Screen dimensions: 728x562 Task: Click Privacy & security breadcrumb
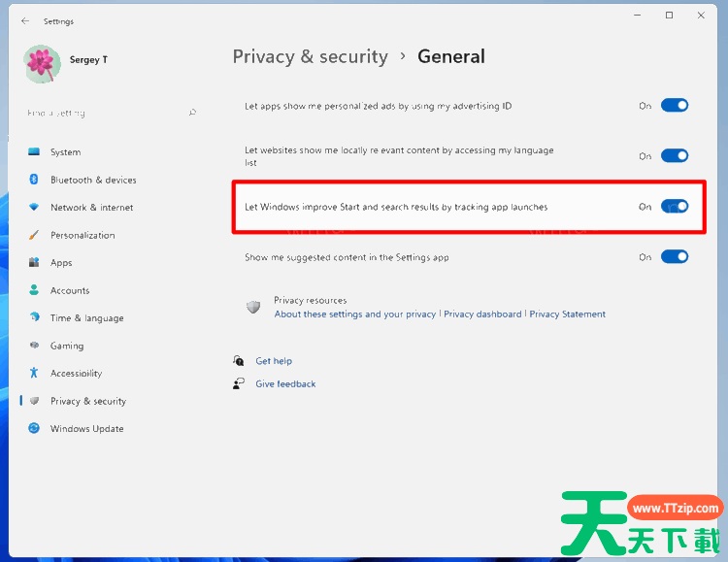[x=311, y=56]
